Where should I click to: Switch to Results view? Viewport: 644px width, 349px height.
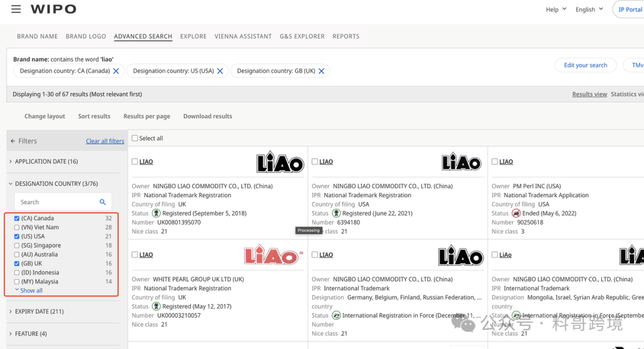pos(589,94)
